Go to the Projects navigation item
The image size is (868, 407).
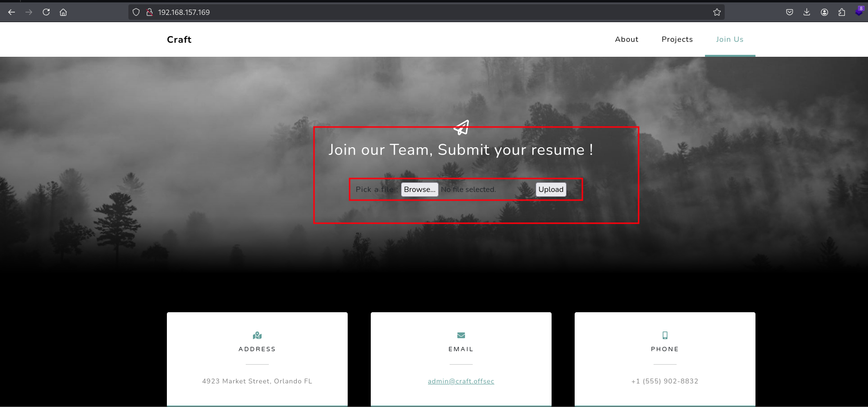677,39
